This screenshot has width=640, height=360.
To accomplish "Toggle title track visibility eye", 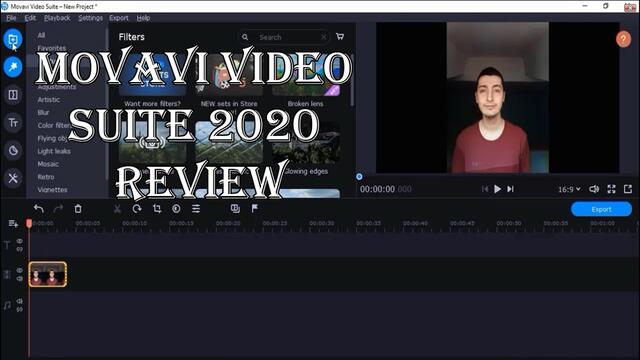I will click(x=20, y=241).
